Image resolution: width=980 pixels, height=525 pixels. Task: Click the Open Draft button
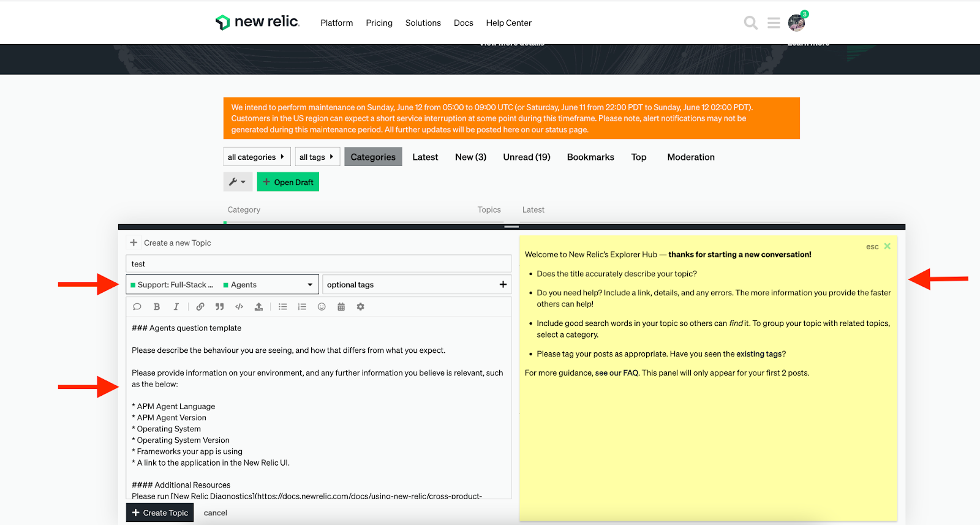pyautogui.click(x=288, y=182)
